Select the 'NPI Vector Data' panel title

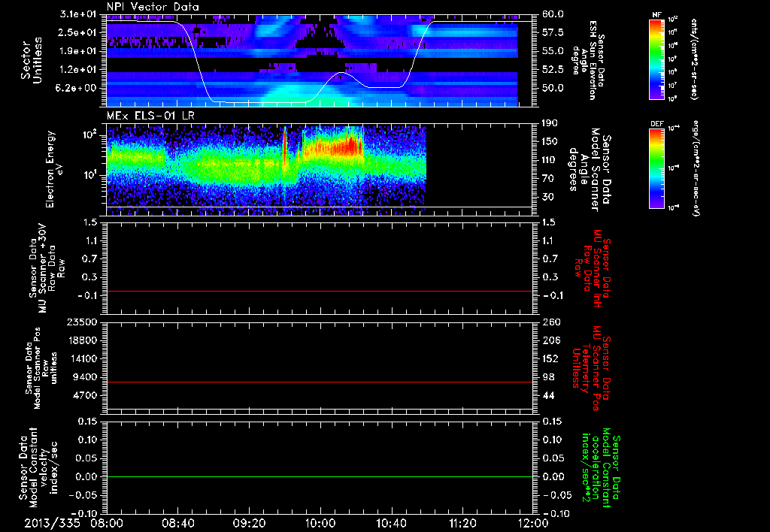(x=153, y=7)
